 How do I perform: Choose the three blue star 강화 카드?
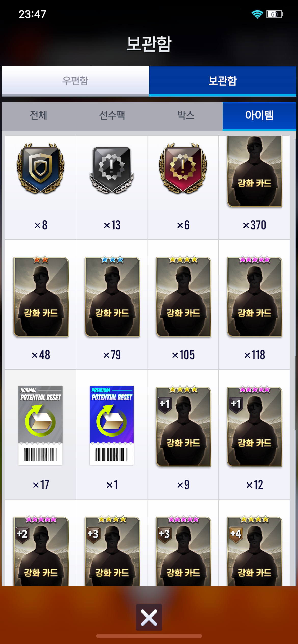click(112, 304)
